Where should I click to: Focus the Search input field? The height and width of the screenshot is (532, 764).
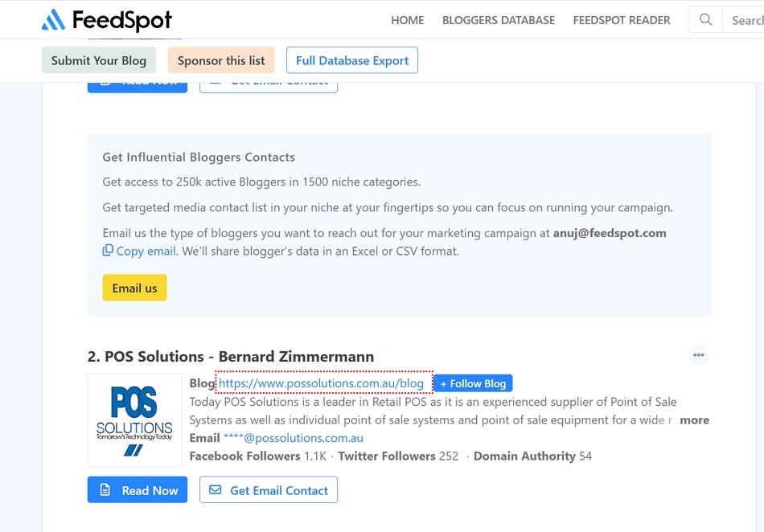[x=744, y=20]
